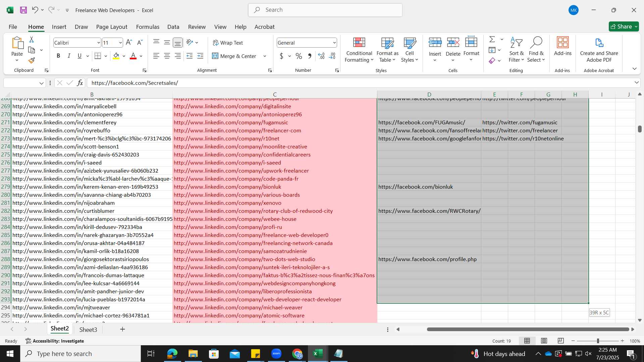Screen dimensions: 644x362
Task: Toggle Italic formatting
Action: [69, 56]
